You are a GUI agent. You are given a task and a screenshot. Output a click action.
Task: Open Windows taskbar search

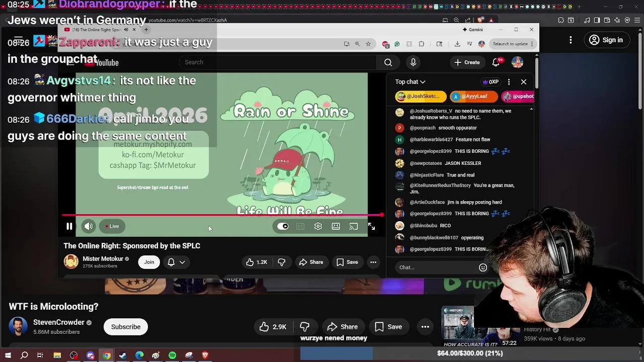point(24,355)
